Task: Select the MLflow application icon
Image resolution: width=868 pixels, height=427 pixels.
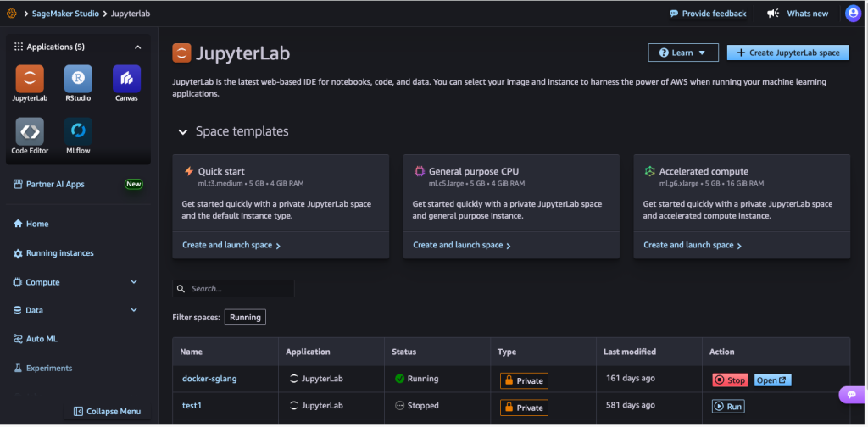Action: 78,132
